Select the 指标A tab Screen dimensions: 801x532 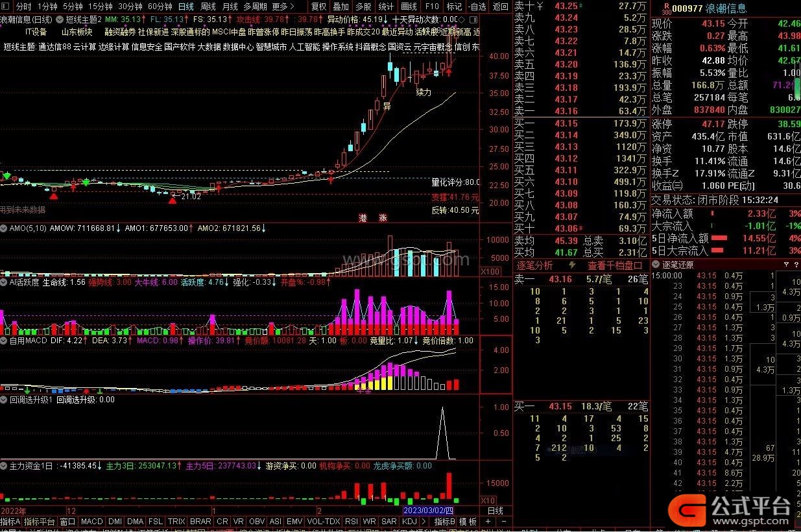click(10, 522)
